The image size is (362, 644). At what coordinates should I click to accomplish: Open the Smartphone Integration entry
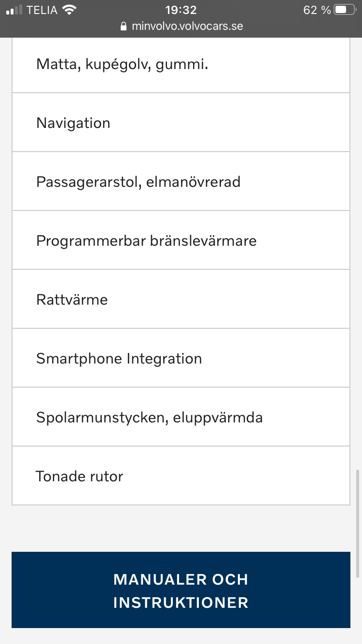[181, 358]
